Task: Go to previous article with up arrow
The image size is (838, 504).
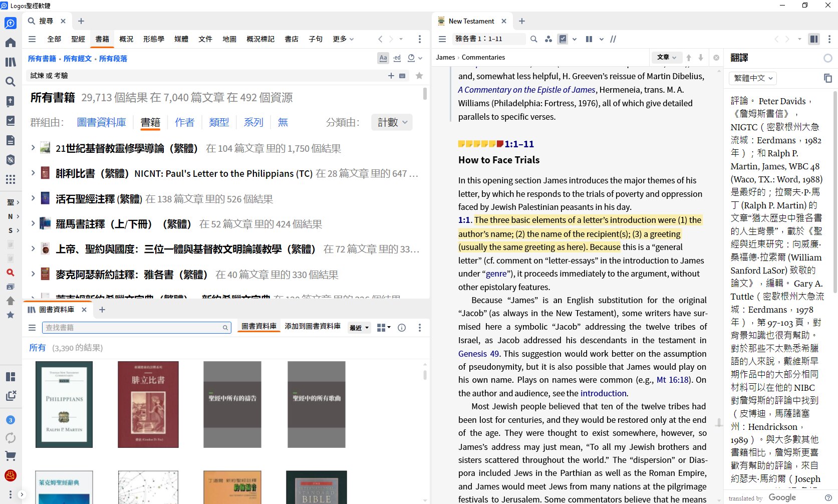Action: pyautogui.click(x=689, y=58)
